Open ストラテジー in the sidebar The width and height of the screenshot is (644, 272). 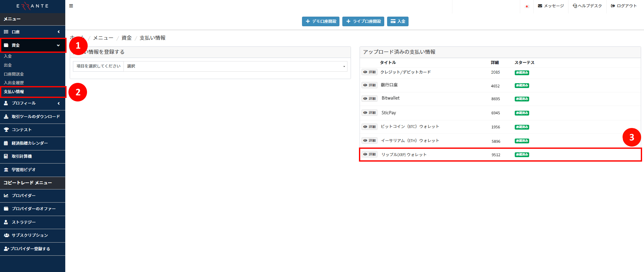33,222
